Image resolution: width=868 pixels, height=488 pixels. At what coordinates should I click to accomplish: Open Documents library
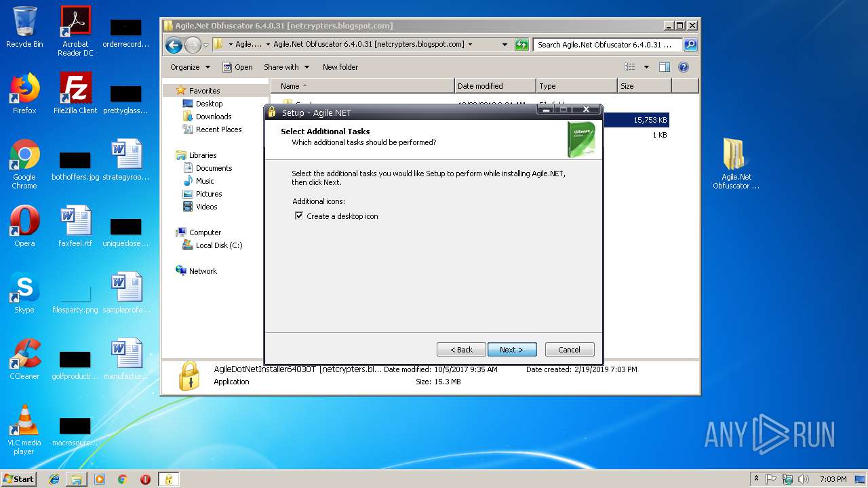(214, 168)
